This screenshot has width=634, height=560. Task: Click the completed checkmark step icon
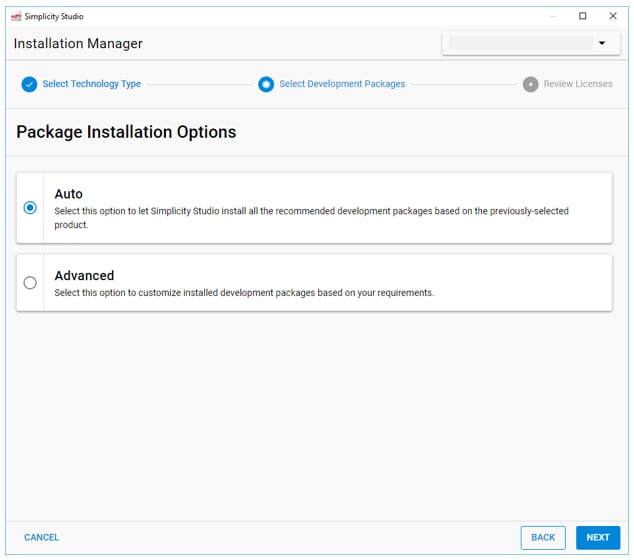tap(29, 84)
